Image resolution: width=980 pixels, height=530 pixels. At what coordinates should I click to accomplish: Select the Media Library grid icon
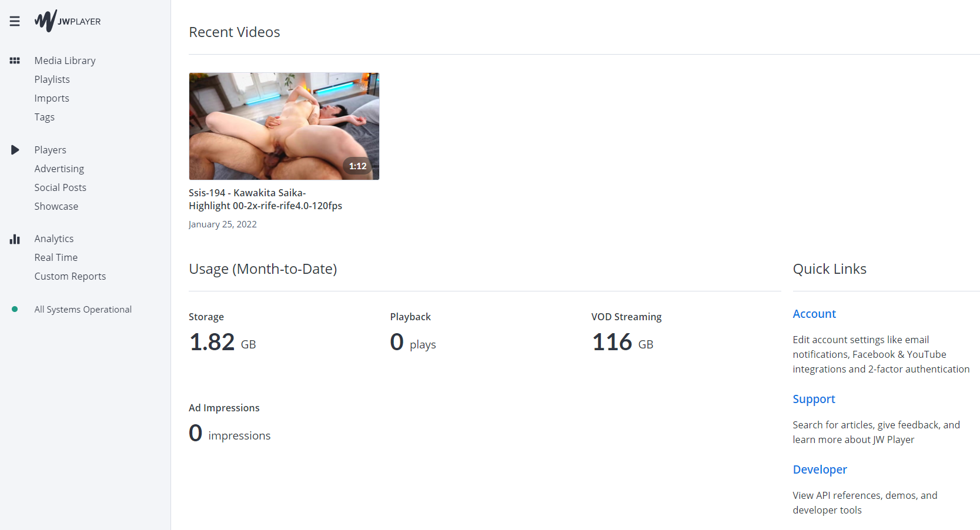(x=15, y=61)
